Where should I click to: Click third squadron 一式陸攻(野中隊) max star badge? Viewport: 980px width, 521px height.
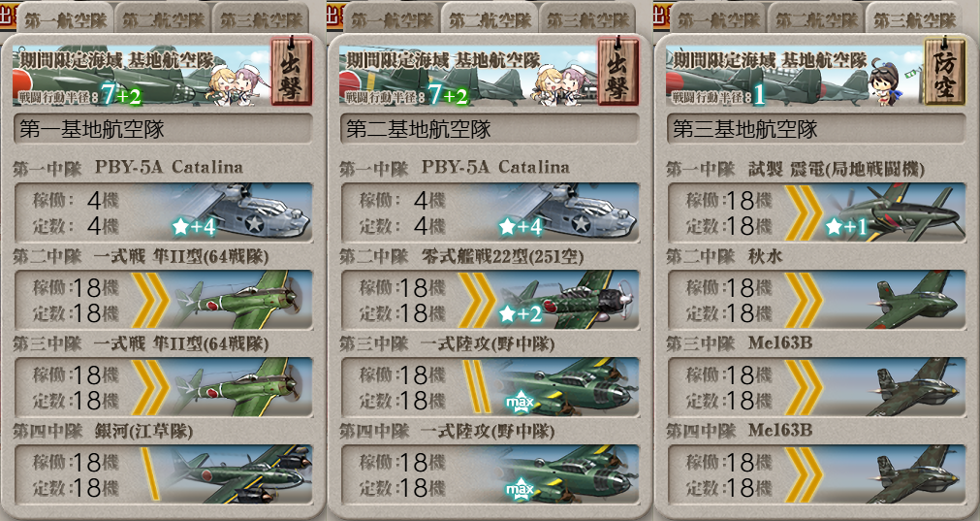point(520,401)
